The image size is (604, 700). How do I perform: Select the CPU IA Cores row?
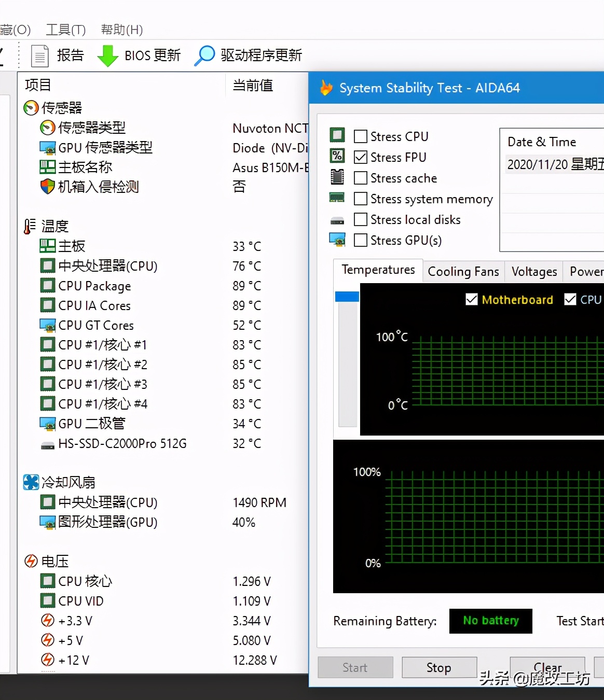(163, 305)
